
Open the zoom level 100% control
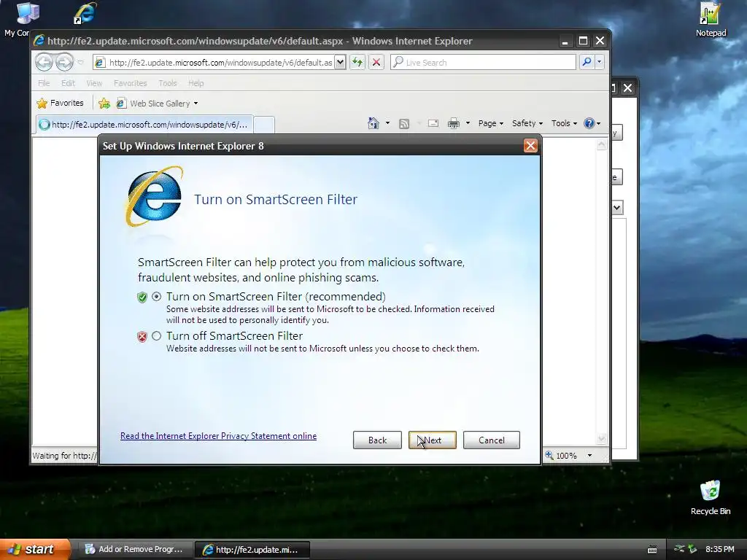(561, 456)
